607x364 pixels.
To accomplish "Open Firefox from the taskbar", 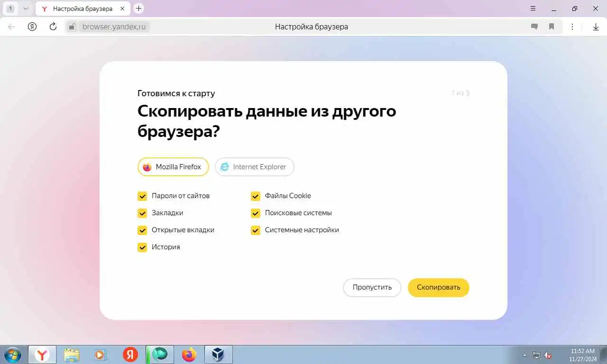I will (x=189, y=355).
